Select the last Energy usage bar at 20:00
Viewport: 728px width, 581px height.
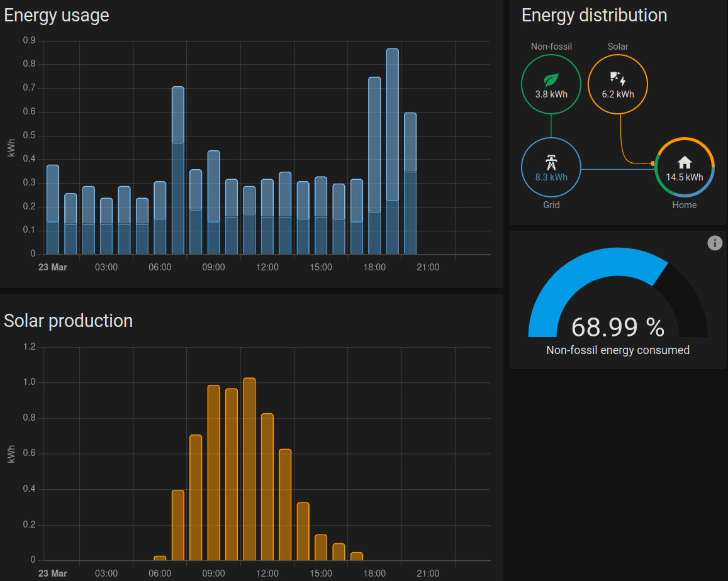pos(410,182)
